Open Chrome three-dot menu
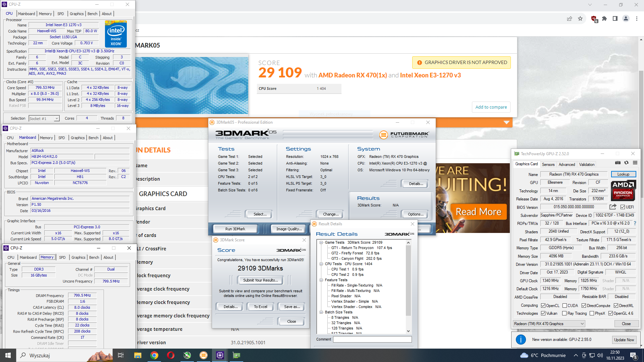This screenshot has height=362, width=644. pos(637,18)
